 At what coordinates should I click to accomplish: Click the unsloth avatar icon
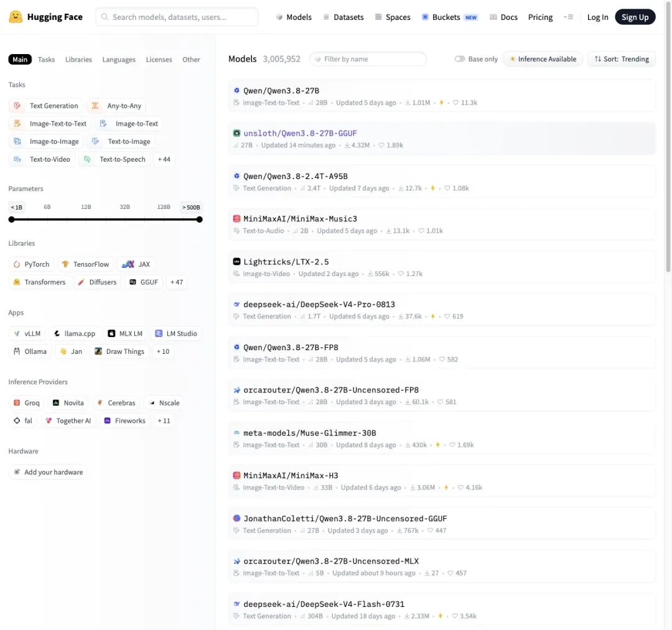[236, 133]
